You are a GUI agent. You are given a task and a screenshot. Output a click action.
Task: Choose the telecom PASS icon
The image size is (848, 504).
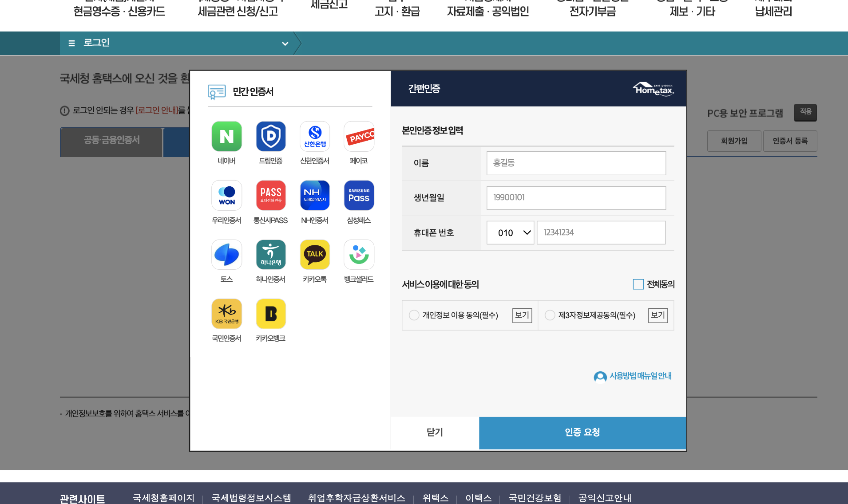(270, 195)
